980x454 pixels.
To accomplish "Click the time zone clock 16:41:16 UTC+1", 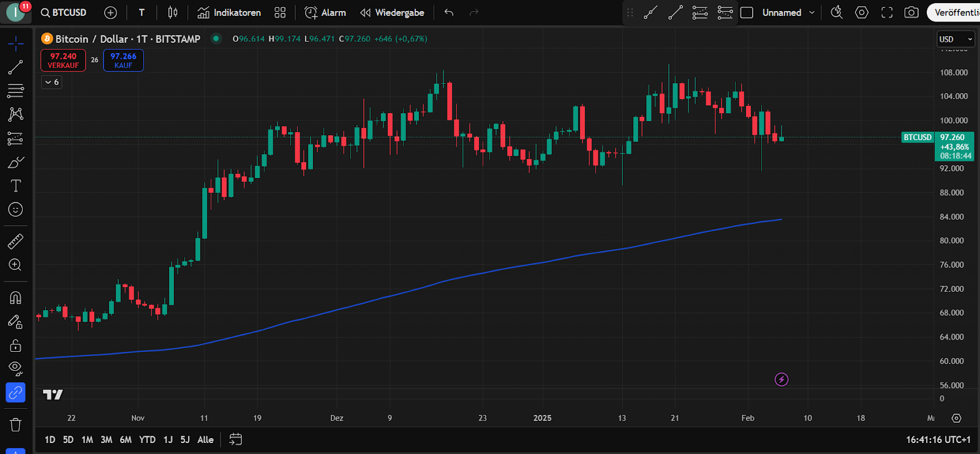I will [938, 439].
